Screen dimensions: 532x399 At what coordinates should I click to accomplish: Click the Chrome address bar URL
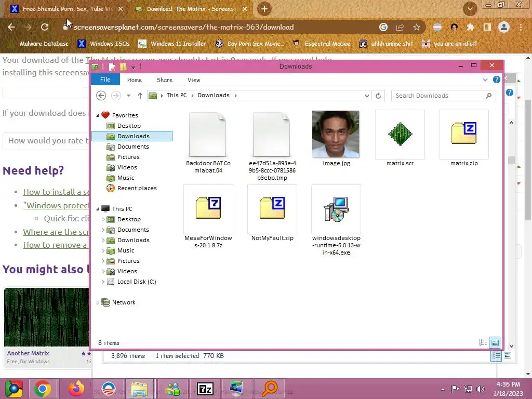[x=183, y=27]
